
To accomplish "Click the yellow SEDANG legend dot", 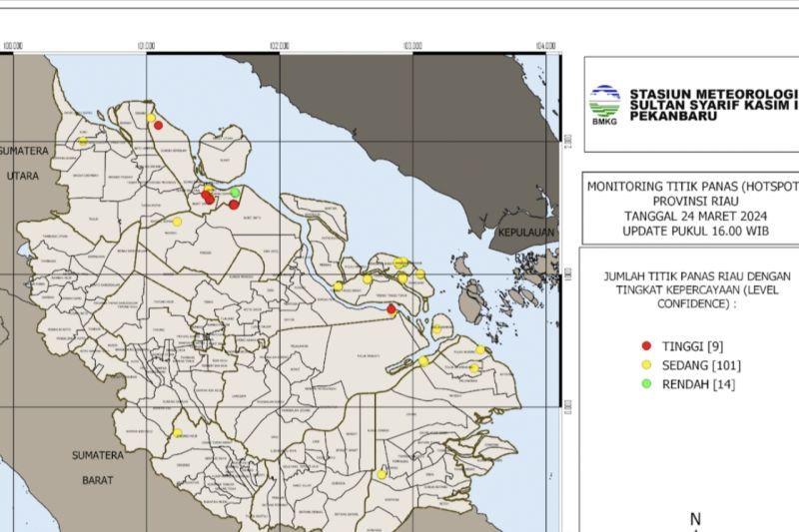I will [x=646, y=364].
